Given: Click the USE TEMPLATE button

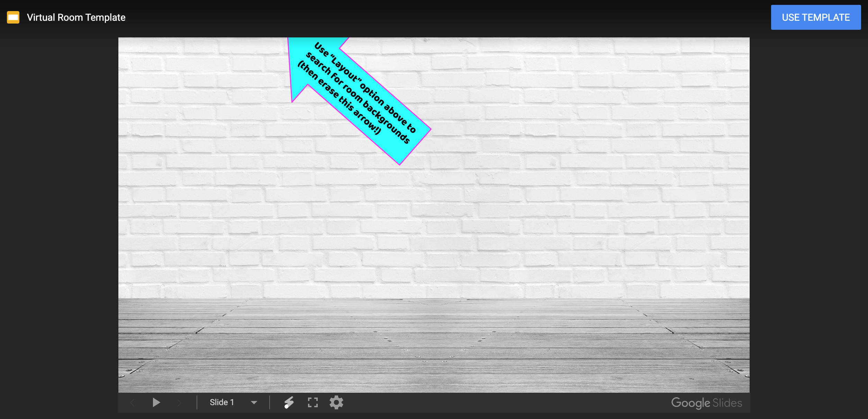Looking at the screenshot, I should (x=815, y=17).
